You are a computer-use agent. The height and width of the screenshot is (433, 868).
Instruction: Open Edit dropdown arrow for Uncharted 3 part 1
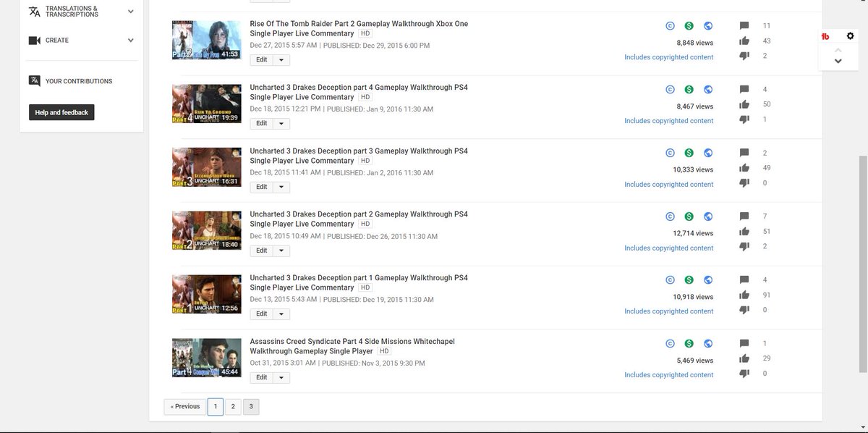(x=281, y=314)
